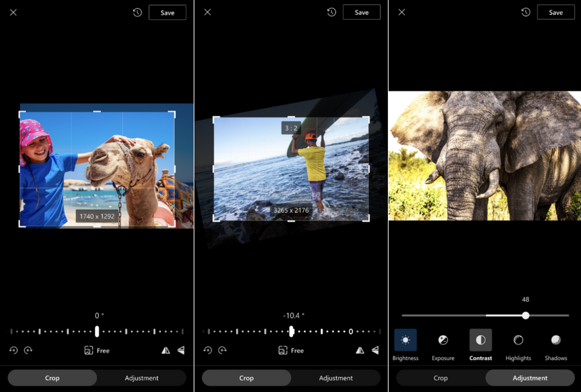Select the Brightness adjustment
The width and height of the screenshot is (581, 392).
(x=405, y=345)
